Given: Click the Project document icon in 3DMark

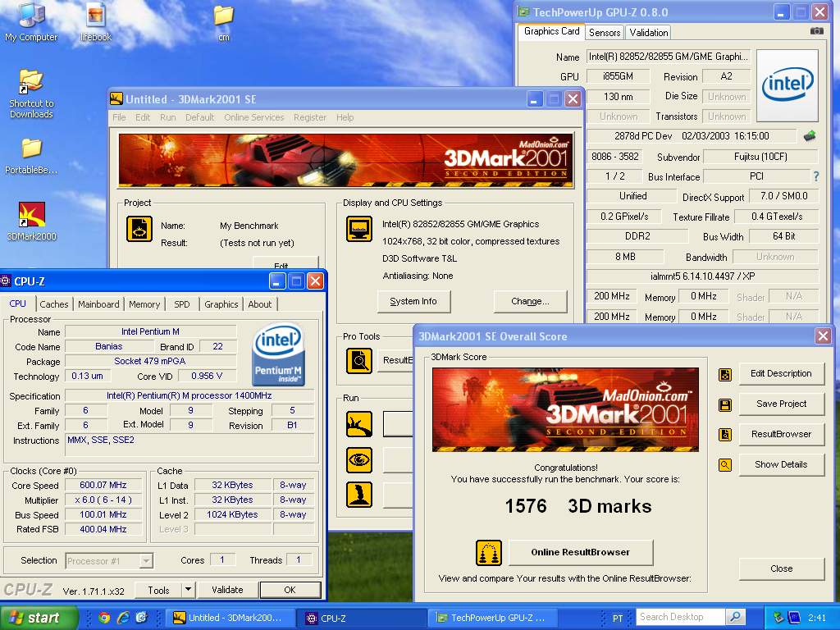Looking at the screenshot, I should point(139,229).
